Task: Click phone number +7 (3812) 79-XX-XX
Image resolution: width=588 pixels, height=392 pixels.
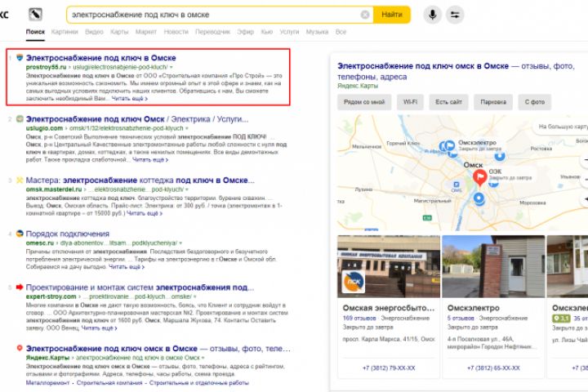Action: coord(389,368)
